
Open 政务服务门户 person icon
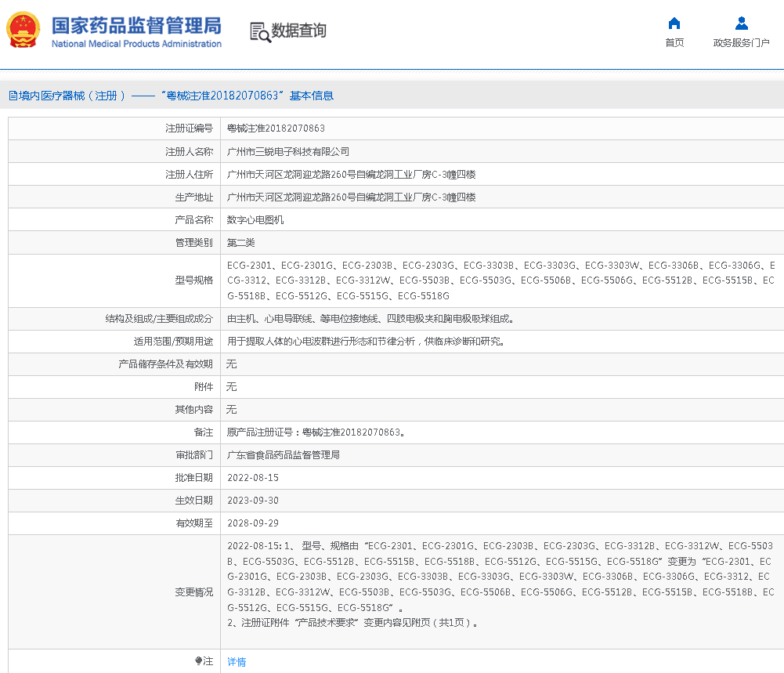coord(741,23)
